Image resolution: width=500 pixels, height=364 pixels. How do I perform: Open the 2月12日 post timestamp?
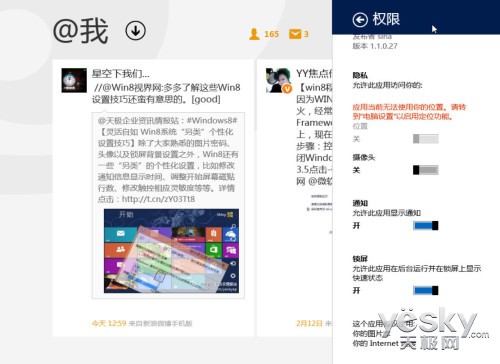(309, 323)
